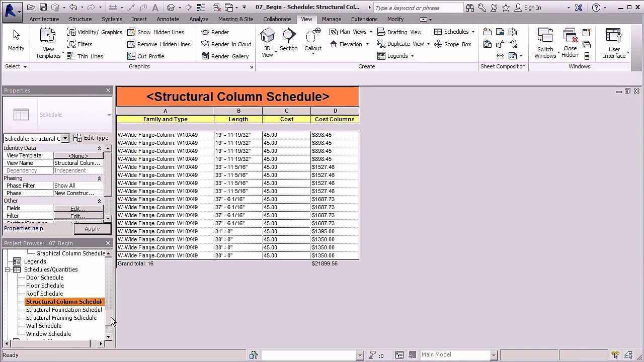644x362 pixels.
Task: Save the project using the floppy disk icon
Action: coord(43,8)
